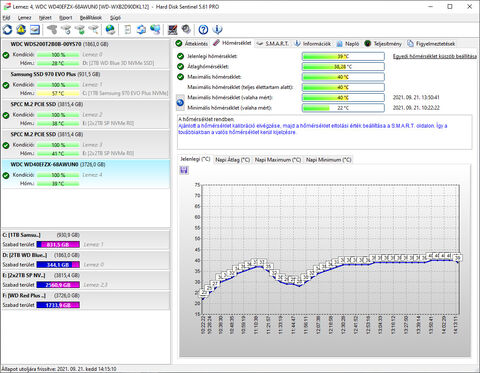Image resolution: width=480 pixels, height=373 pixels.
Task: Click the C: [1TB Samsu..] volume entry
Action: pyautogui.click(x=86, y=240)
